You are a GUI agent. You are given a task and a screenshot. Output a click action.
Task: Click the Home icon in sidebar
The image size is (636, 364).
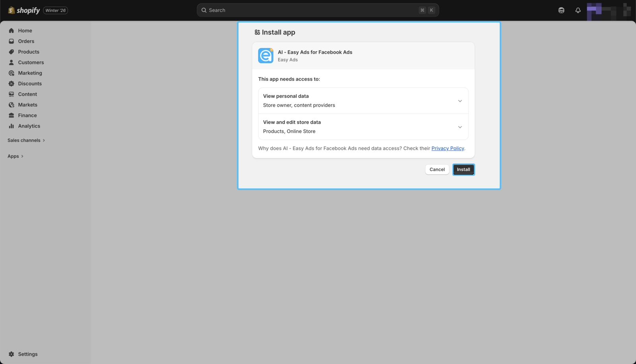11,31
